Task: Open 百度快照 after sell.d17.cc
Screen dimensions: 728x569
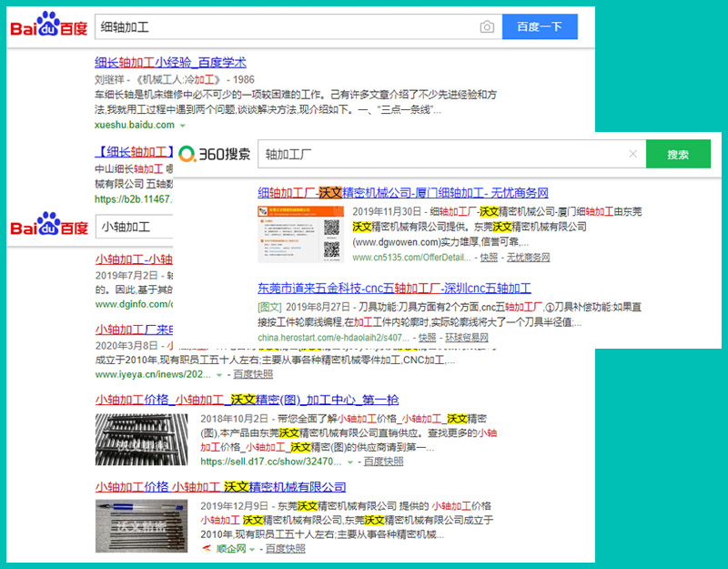Action: coord(383,462)
